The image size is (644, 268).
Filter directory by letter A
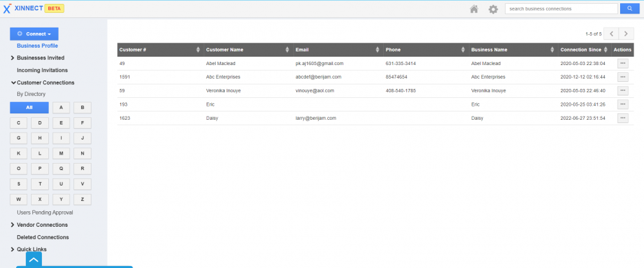[61, 107]
